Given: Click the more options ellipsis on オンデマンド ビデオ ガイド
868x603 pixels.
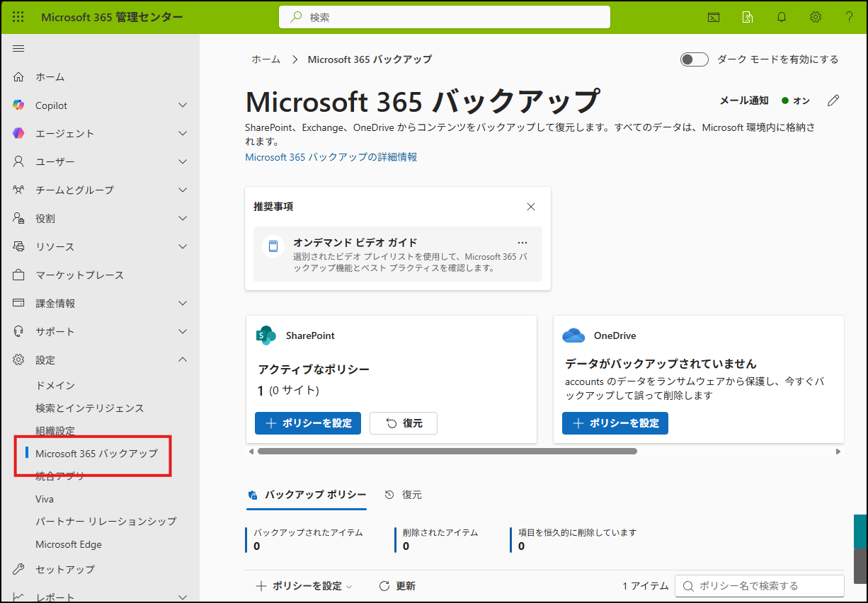Looking at the screenshot, I should [x=522, y=242].
